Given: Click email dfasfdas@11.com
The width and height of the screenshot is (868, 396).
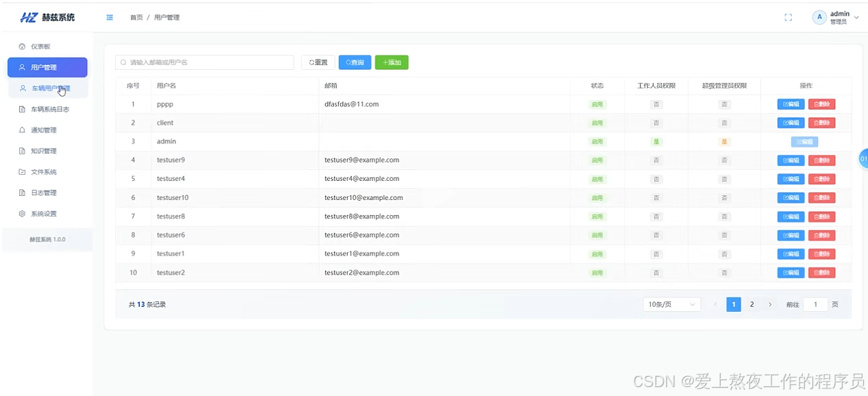Looking at the screenshot, I should pyautogui.click(x=352, y=104).
